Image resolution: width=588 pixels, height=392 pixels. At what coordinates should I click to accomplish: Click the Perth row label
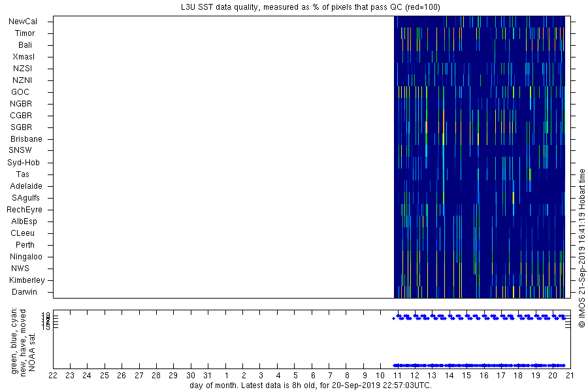click(25, 244)
